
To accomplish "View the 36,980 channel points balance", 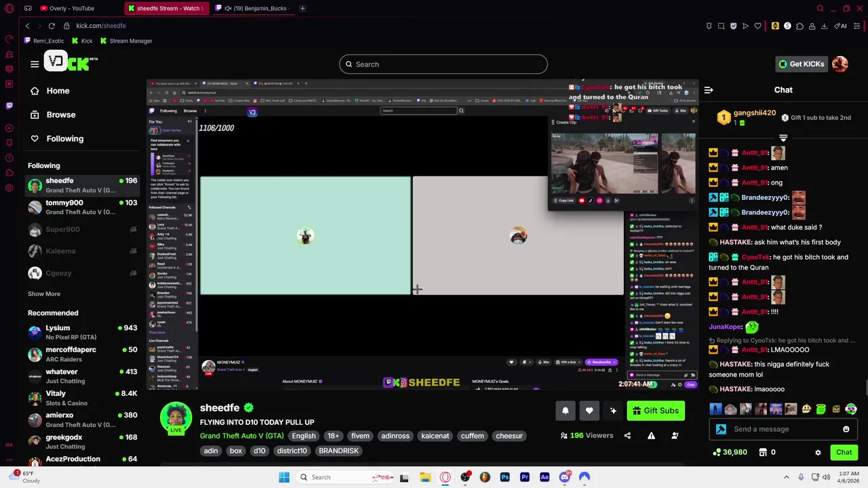I will pyautogui.click(x=730, y=452).
